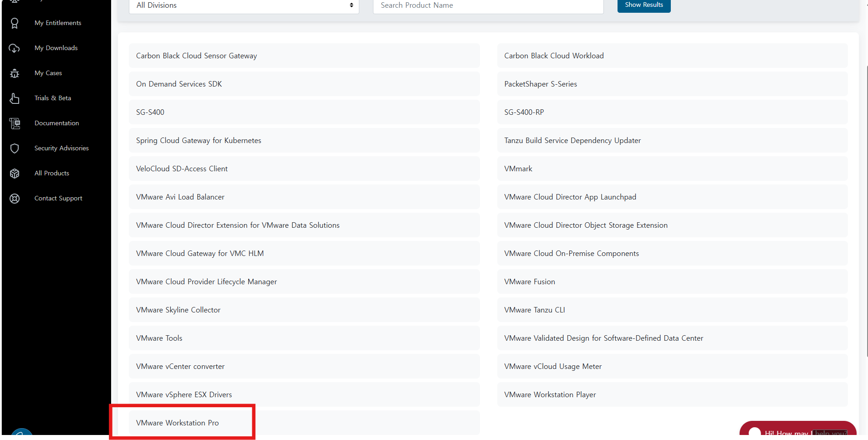Screen dimensions: 868x440
Task: Open Contact Support page
Action: click(58, 198)
